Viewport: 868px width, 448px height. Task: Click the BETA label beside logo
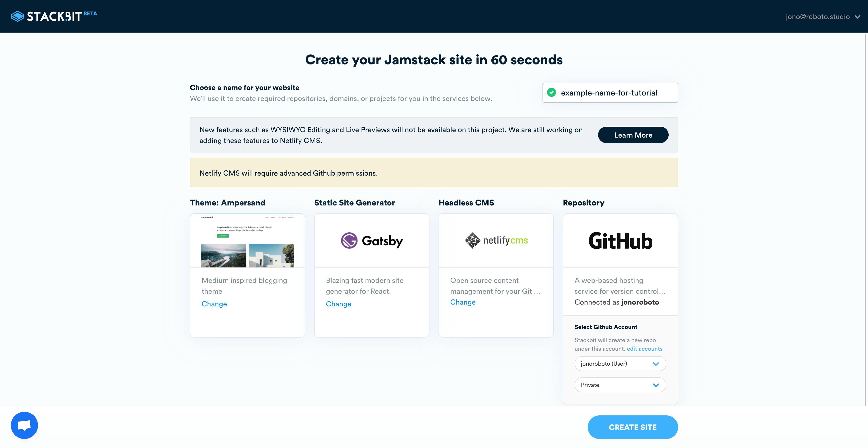tap(90, 14)
